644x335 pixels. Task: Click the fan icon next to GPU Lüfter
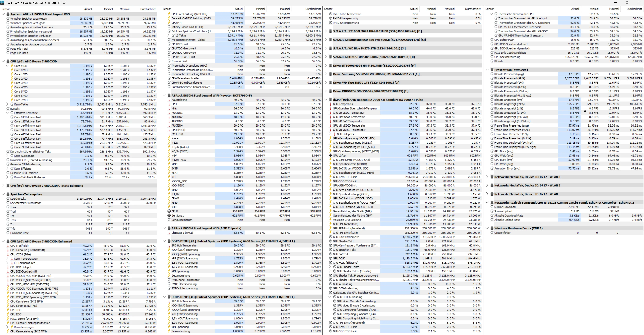click(330, 155)
